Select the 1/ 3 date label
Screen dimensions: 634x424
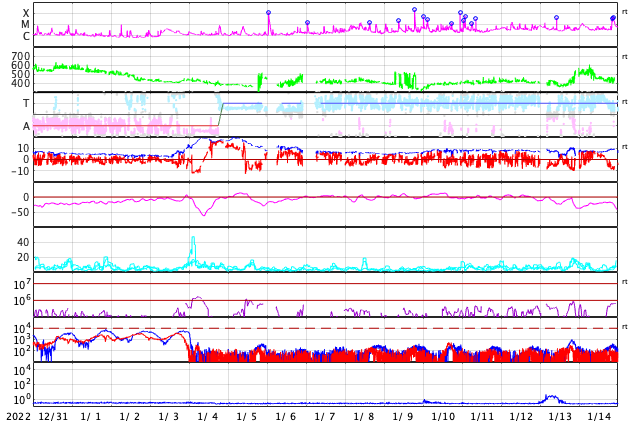[x=169, y=417]
